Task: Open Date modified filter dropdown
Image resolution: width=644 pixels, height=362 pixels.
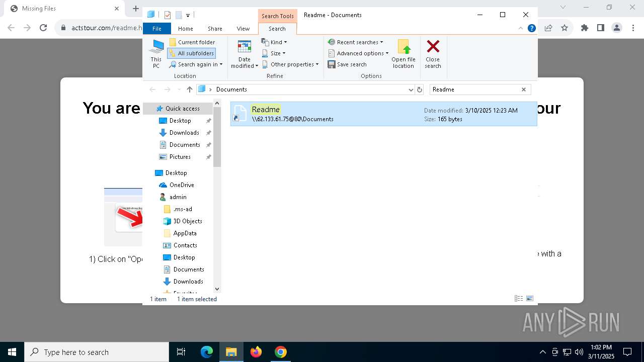Action: [x=245, y=54]
